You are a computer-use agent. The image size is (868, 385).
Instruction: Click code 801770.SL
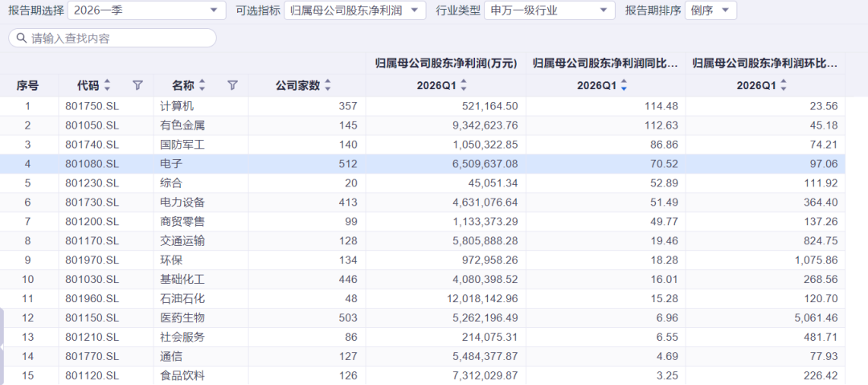point(92,356)
